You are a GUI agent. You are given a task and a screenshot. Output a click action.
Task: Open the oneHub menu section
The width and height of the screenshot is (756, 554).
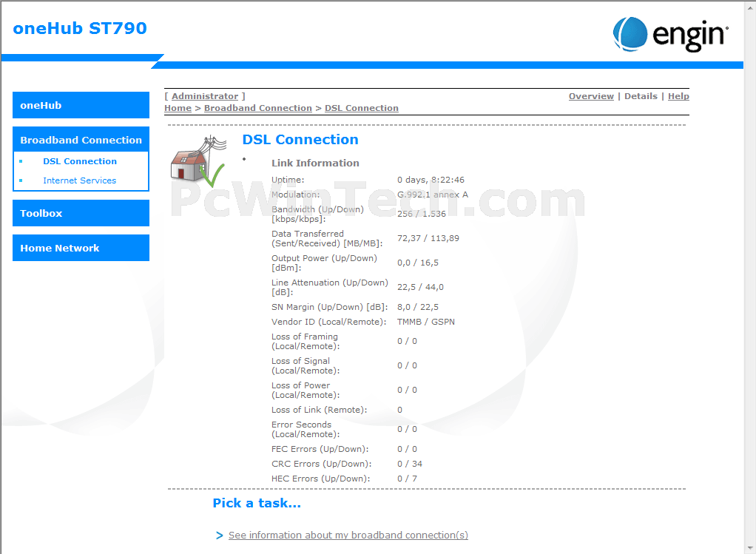click(x=81, y=105)
